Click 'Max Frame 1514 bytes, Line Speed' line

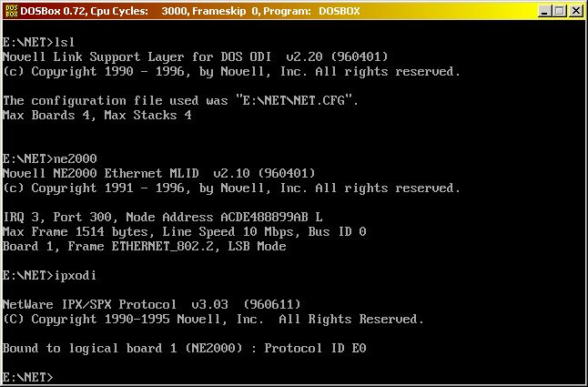pyautogui.click(x=184, y=232)
